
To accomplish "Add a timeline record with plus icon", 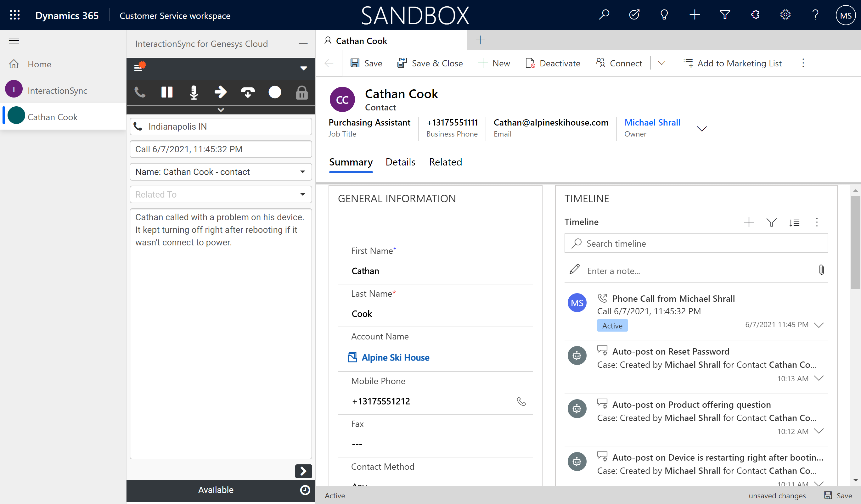I will click(749, 222).
